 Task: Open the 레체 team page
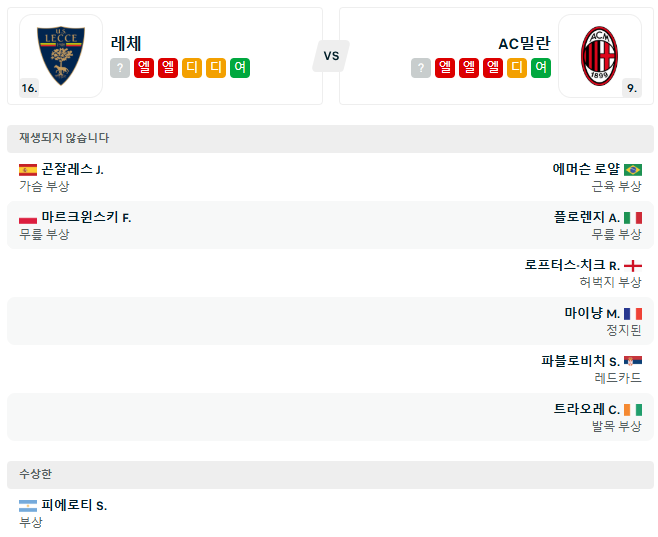pos(127,43)
